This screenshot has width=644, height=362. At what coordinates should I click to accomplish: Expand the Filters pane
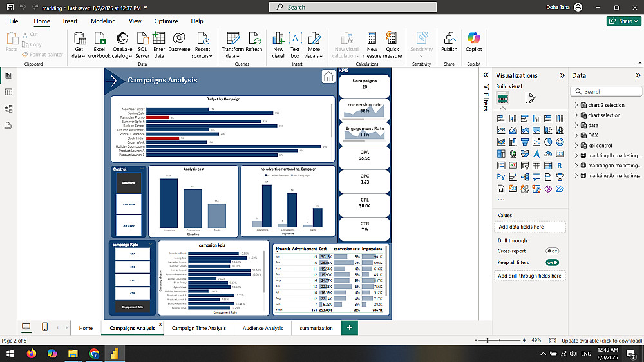pyautogui.click(x=486, y=75)
